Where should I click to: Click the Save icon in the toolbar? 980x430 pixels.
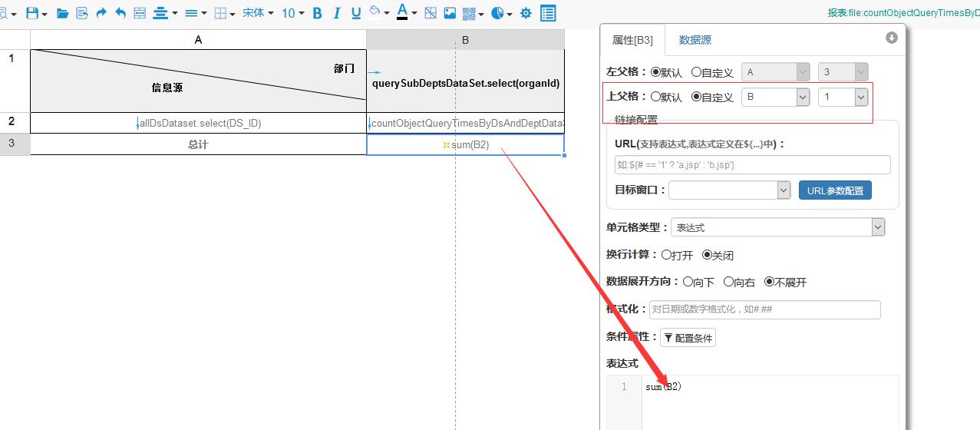click(x=32, y=13)
